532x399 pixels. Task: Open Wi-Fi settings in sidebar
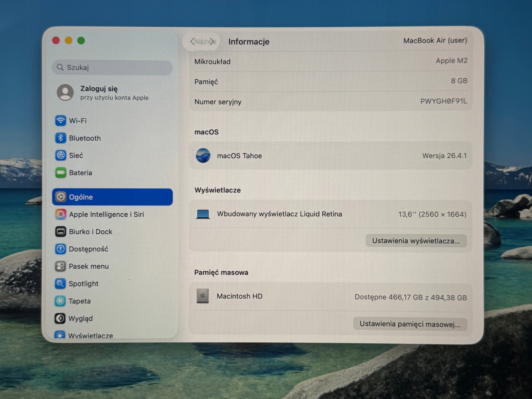(112, 121)
